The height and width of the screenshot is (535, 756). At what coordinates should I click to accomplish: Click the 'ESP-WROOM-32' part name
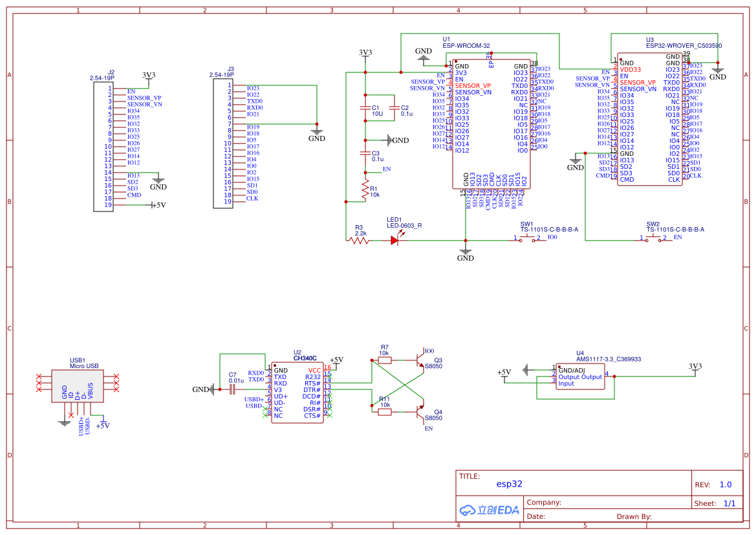[x=466, y=46]
